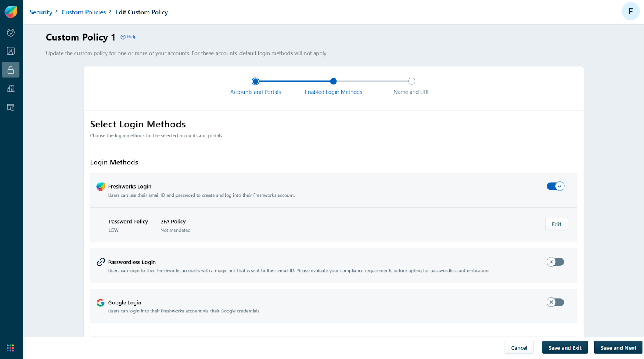The width and height of the screenshot is (644, 359).
Task: Disable the Freshworks Login toggle
Action: (555, 186)
